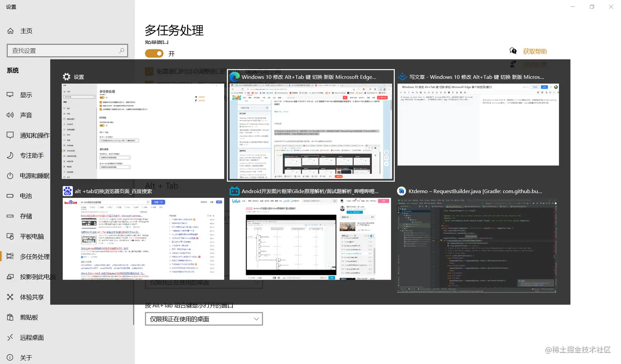Screen dimensions: 621x364
Task: Turn off the 贴靠窗口 switch
Action: [154, 53]
